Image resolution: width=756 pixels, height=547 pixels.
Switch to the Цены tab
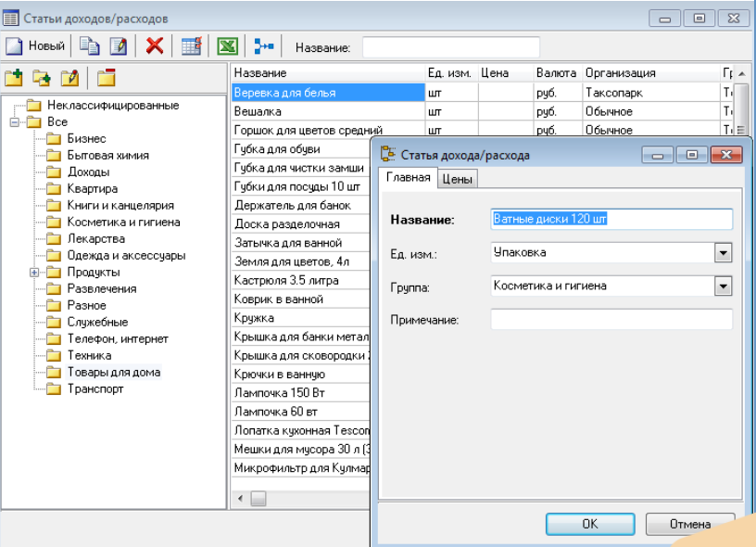(x=457, y=179)
